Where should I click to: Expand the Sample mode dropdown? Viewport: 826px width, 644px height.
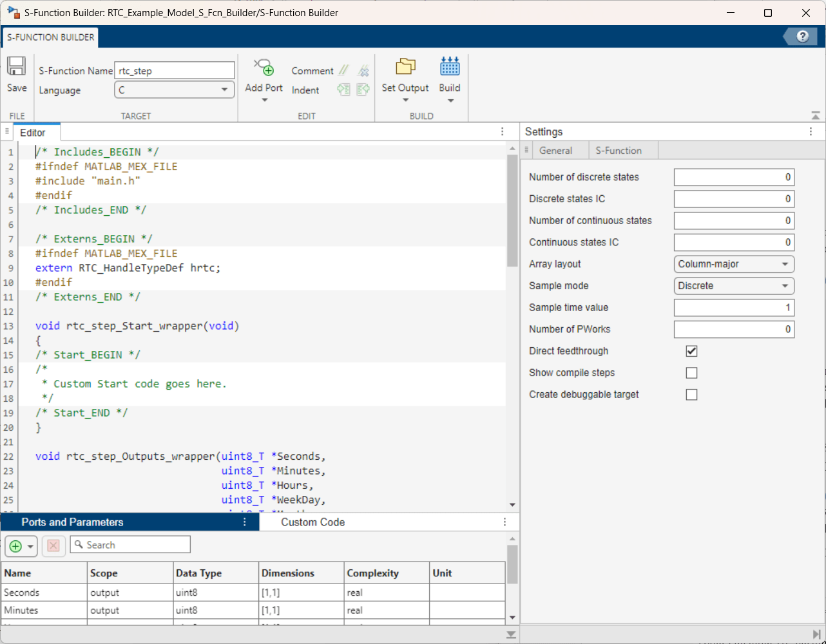733,286
